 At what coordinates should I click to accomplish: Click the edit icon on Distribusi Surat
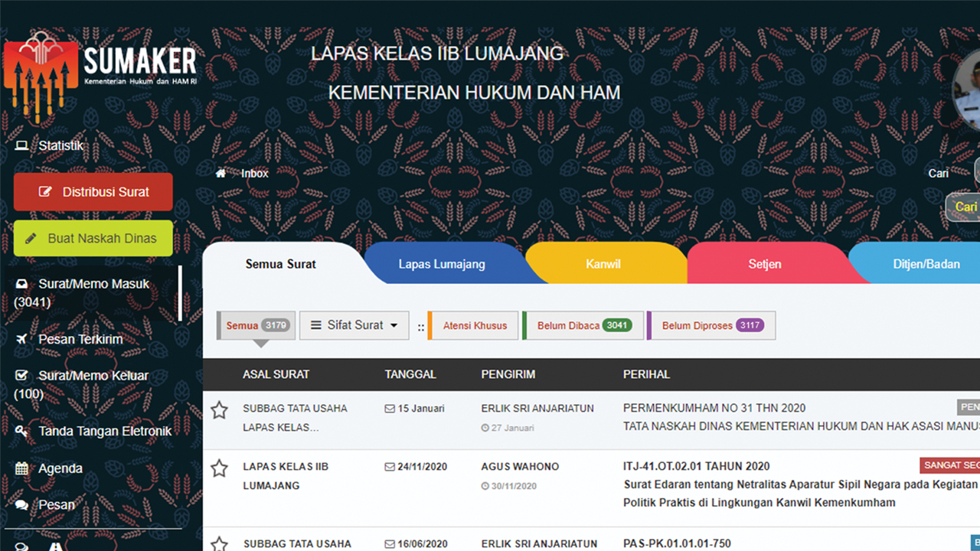[x=46, y=192]
